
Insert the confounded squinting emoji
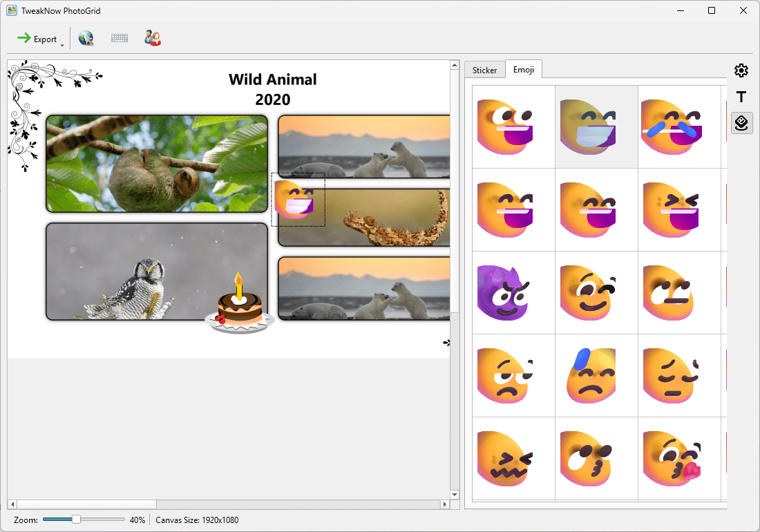click(513, 458)
